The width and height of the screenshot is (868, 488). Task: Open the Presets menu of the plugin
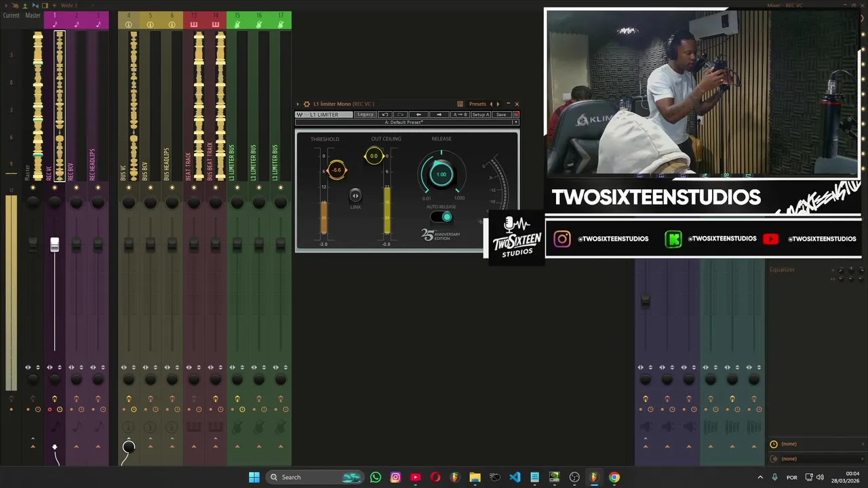coord(477,104)
